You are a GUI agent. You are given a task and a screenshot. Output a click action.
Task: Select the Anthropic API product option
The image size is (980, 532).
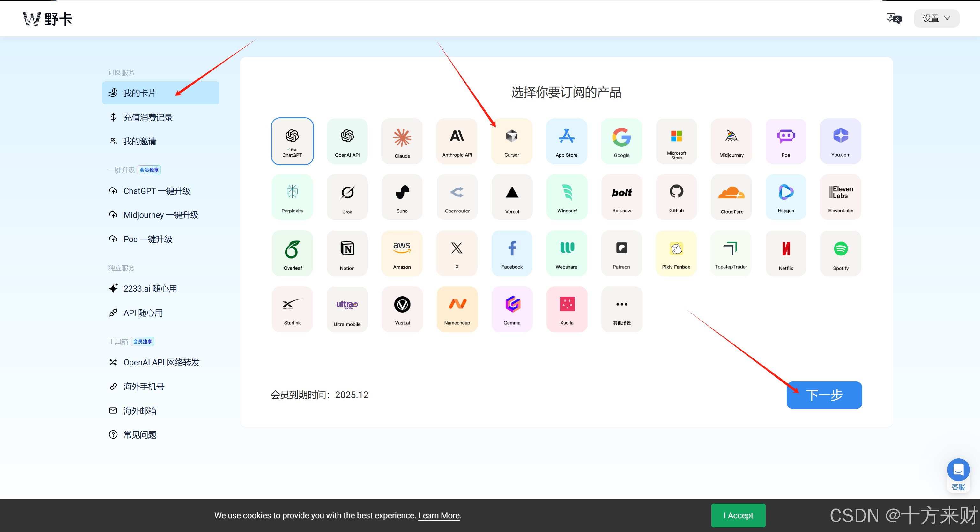(457, 141)
